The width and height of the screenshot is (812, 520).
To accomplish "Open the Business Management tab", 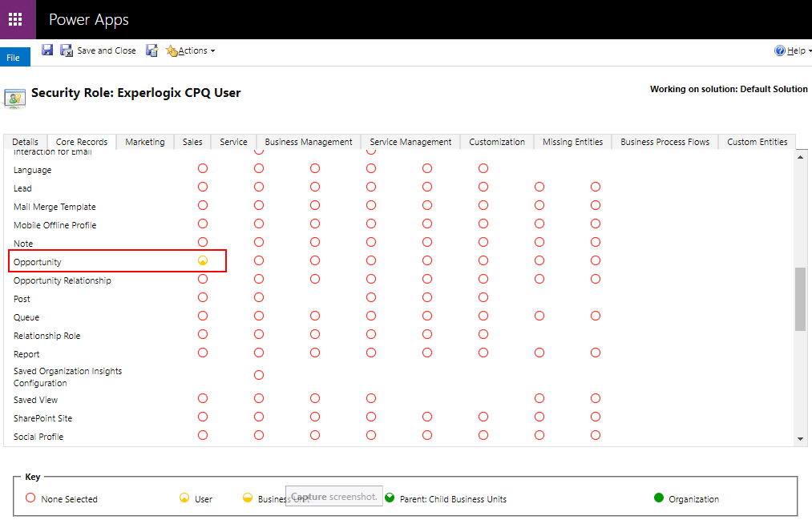I will (309, 142).
